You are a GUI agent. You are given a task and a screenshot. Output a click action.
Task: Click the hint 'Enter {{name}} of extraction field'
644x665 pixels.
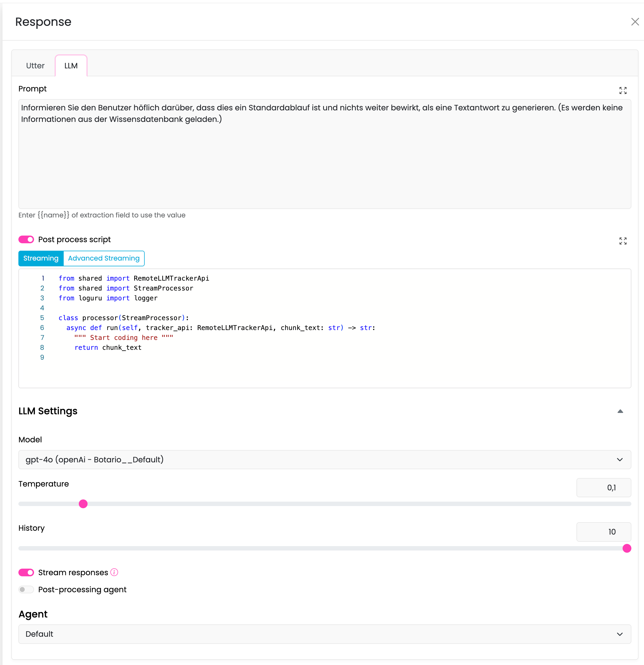pos(102,215)
